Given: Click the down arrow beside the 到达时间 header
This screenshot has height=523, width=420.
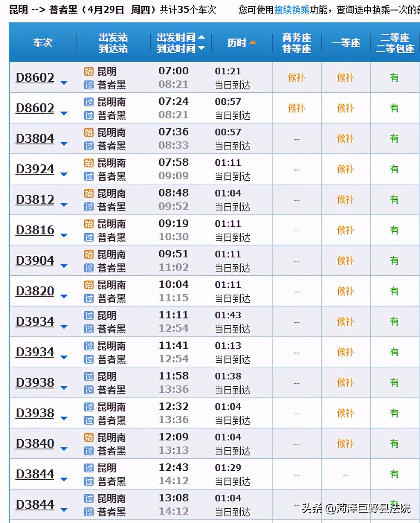Looking at the screenshot, I should [201, 48].
